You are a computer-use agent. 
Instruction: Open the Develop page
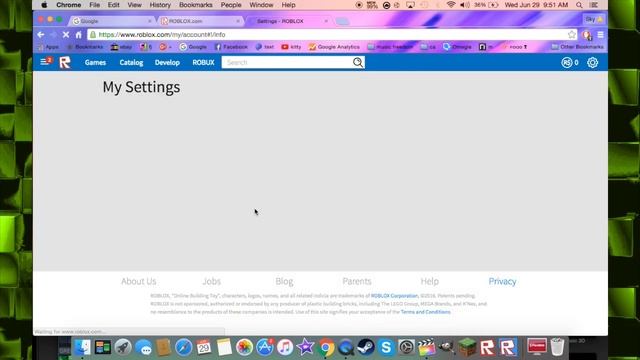(x=167, y=62)
